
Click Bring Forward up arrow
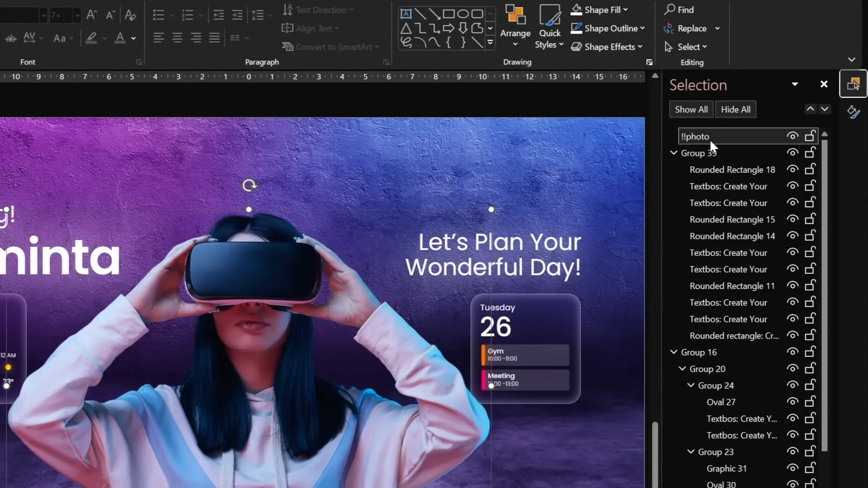[810, 109]
